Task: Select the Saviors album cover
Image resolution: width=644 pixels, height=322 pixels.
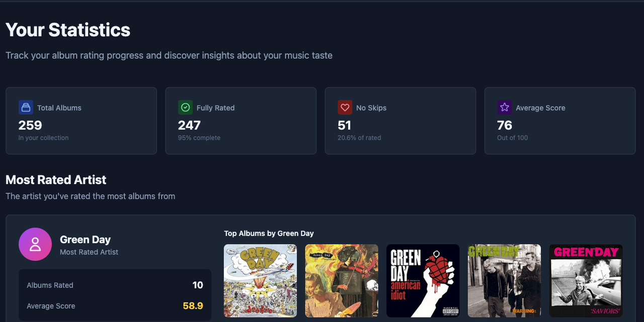Action: [x=586, y=281]
